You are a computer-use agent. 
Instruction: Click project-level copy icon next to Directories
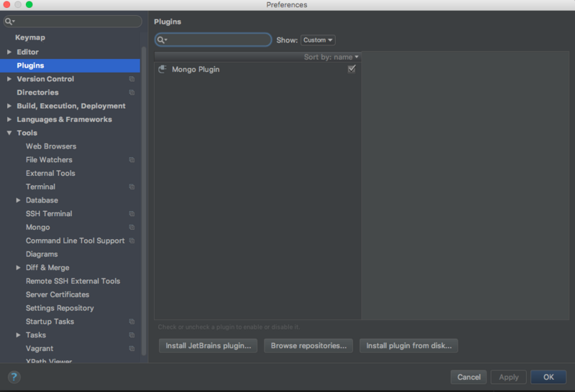[132, 93]
